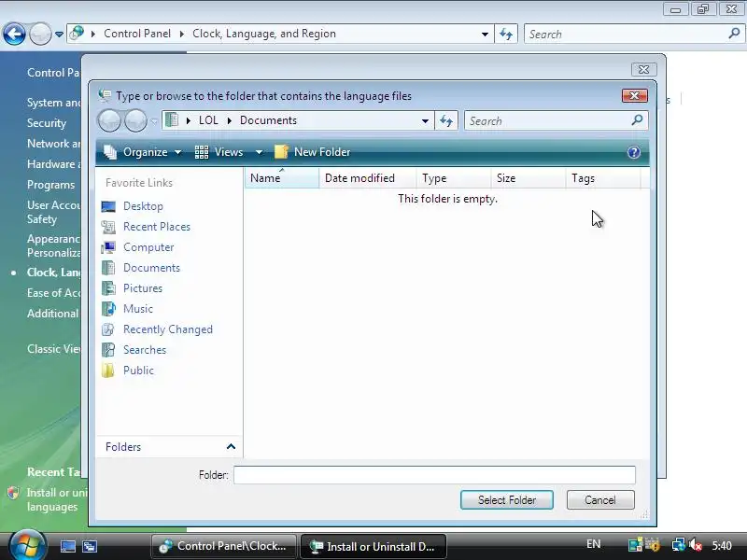747x560 pixels.
Task: Click the Windows Start orb
Action: coord(27,545)
